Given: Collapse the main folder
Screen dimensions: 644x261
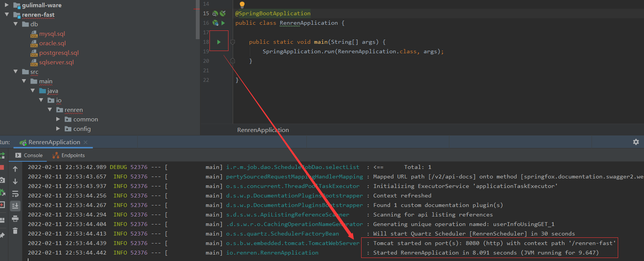Looking at the screenshot, I should tap(24, 81).
